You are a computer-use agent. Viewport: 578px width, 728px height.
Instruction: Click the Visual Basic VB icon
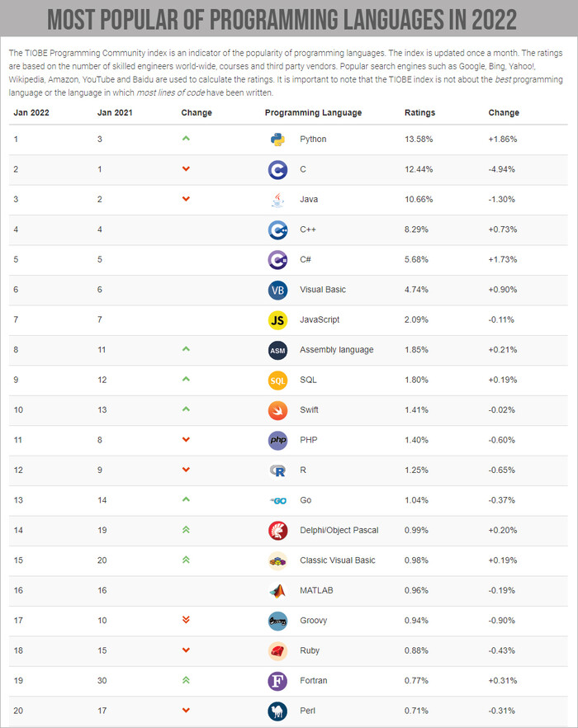click(277, 290)
